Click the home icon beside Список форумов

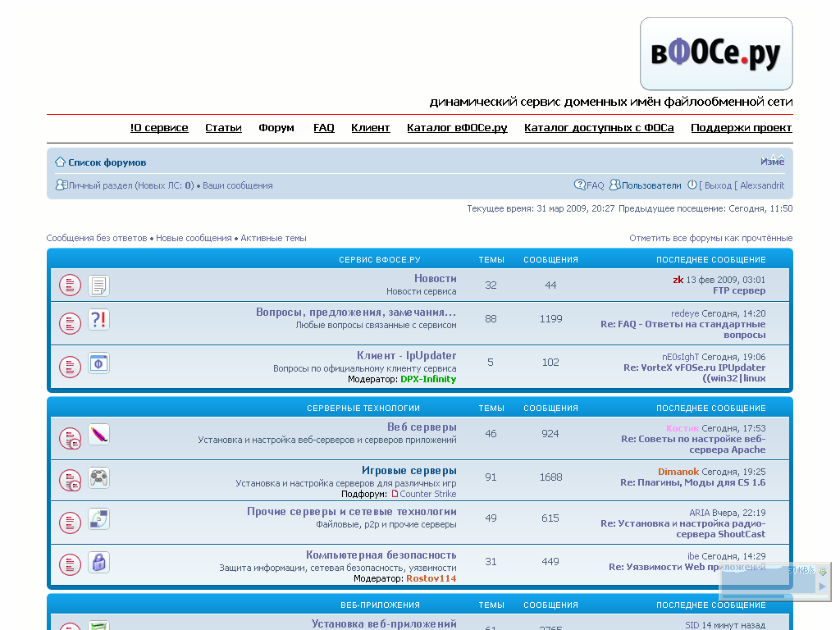coord(60,162)
